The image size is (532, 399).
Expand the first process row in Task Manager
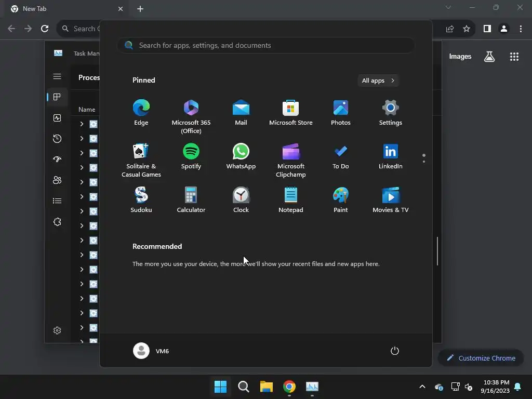82,124
